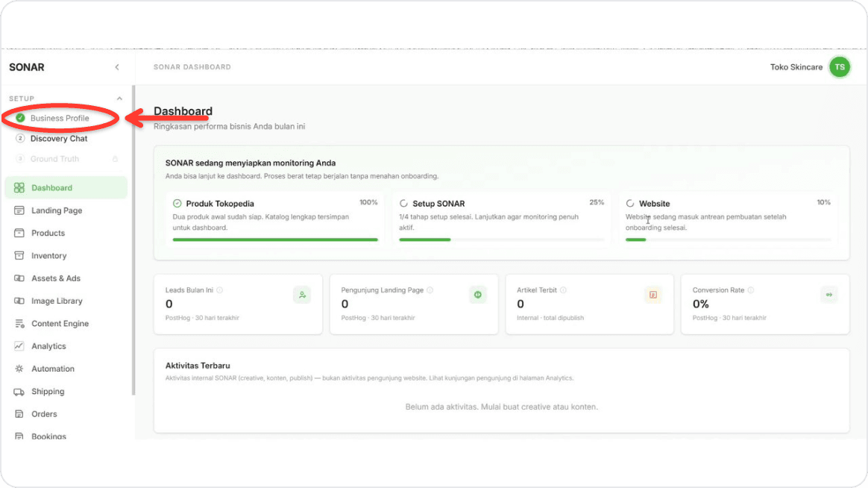The width and height of the screenshot is (868, 488).
Task: Click the Analytics chart icon in sidebar
Action: [19, 346]
